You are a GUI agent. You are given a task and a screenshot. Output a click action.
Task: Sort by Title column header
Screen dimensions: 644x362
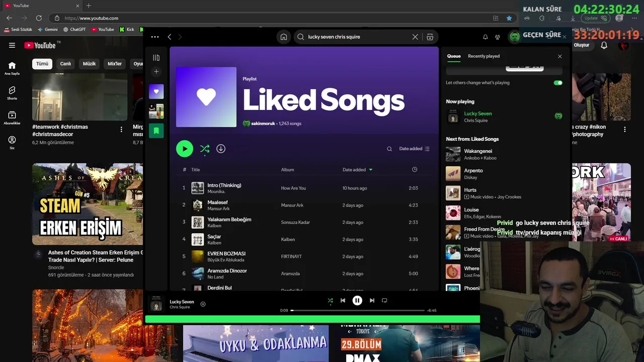point(195,169)
